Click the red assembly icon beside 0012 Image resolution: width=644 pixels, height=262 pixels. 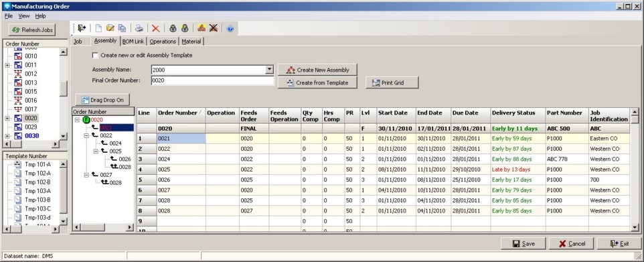tap(18, 74)
